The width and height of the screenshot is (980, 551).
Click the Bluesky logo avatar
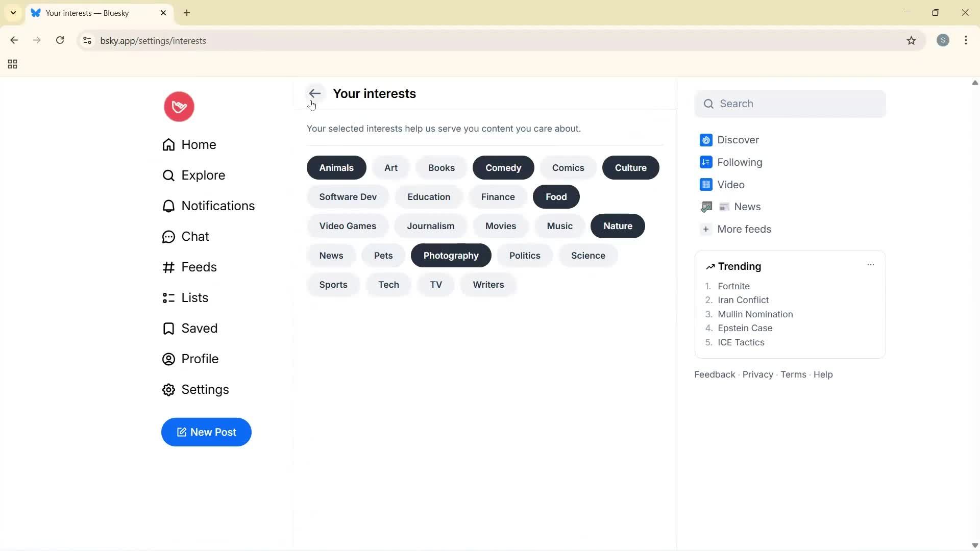(x=179, y=107)
